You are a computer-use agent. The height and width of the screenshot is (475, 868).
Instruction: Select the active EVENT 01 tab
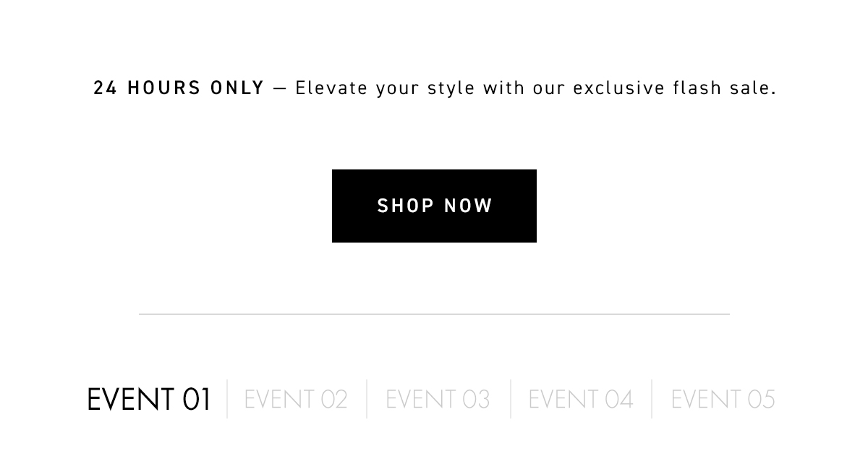tap(149, 399)
